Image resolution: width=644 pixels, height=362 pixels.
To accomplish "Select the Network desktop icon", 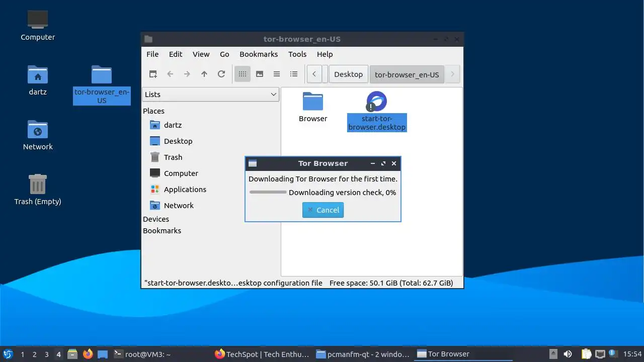I will (x=38, y=135).
